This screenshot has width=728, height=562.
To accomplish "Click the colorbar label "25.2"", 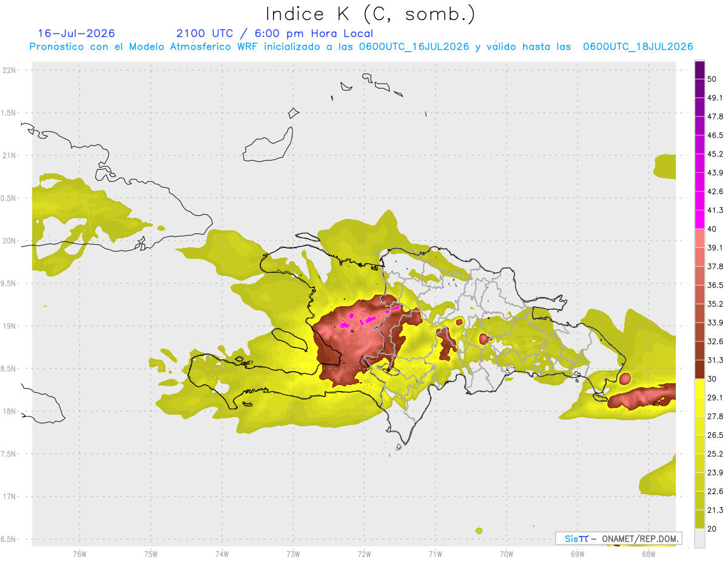I will pos(715,454).
